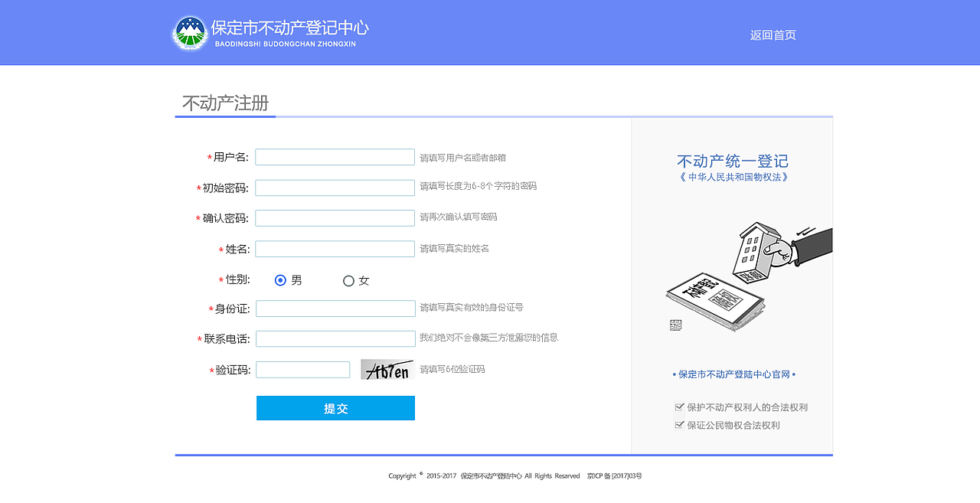Image resolution: width=980 pixels, height=503 pixels.
Task: Toggle the 保证公民物权合法权利 checkbox
Action: [x=680, y=424]
